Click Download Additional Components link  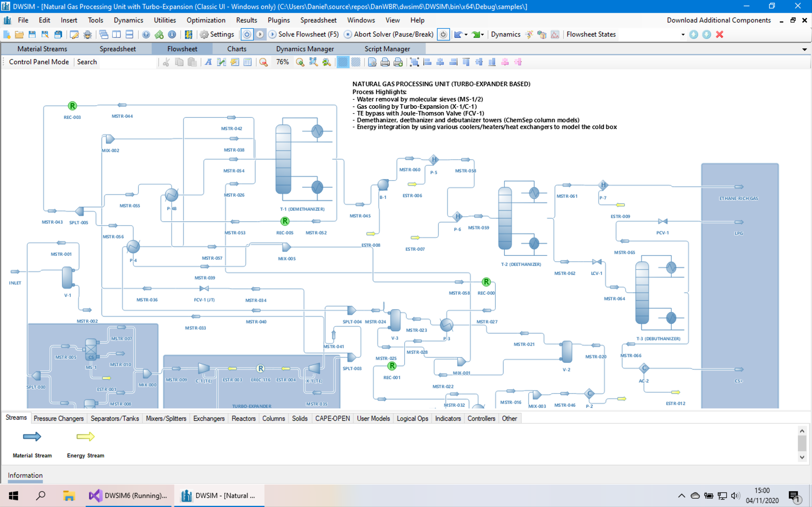[718, 21]
